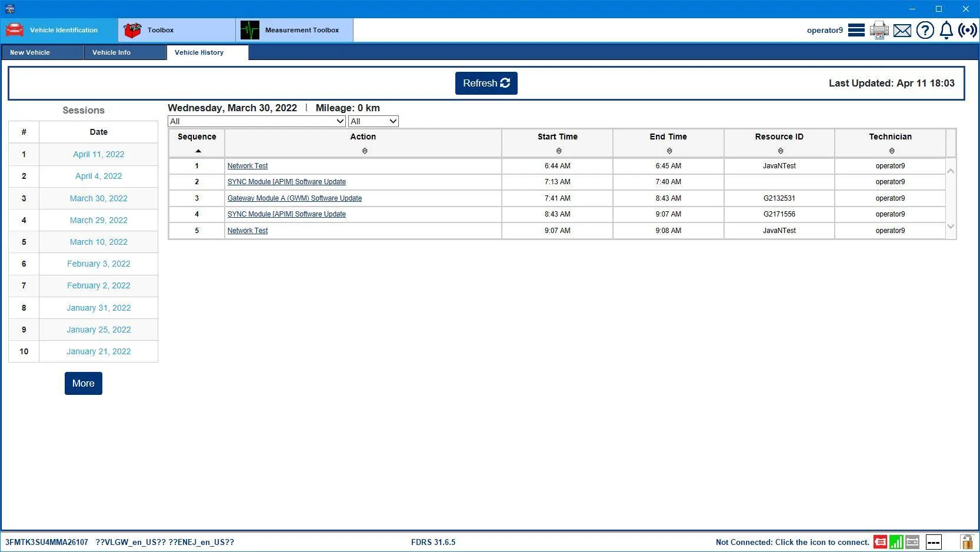The image size is (980, 552).
Task: Click the wireless broadcast signal icon
Action: tap(968, 30)
